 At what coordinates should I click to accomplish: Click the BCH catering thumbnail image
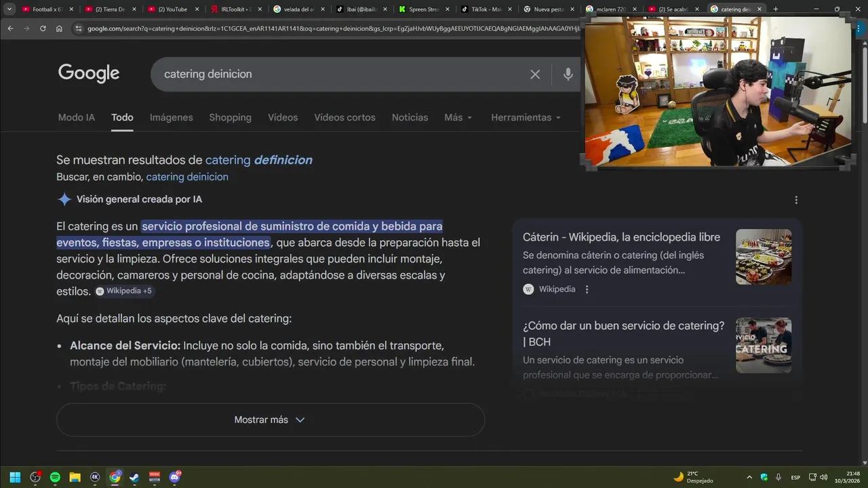(764, 345)
